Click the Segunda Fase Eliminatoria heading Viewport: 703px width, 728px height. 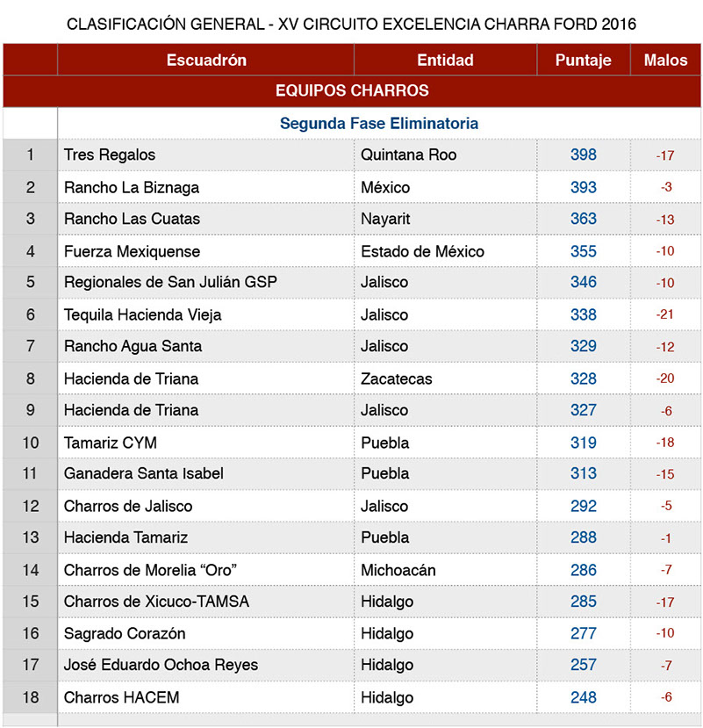378,124
